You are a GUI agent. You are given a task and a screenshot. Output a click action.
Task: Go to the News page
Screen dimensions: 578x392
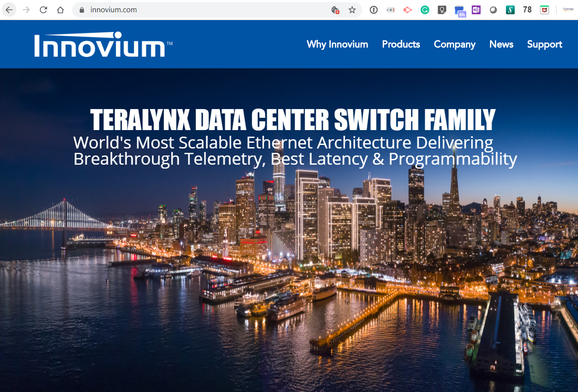pos(501,44)
